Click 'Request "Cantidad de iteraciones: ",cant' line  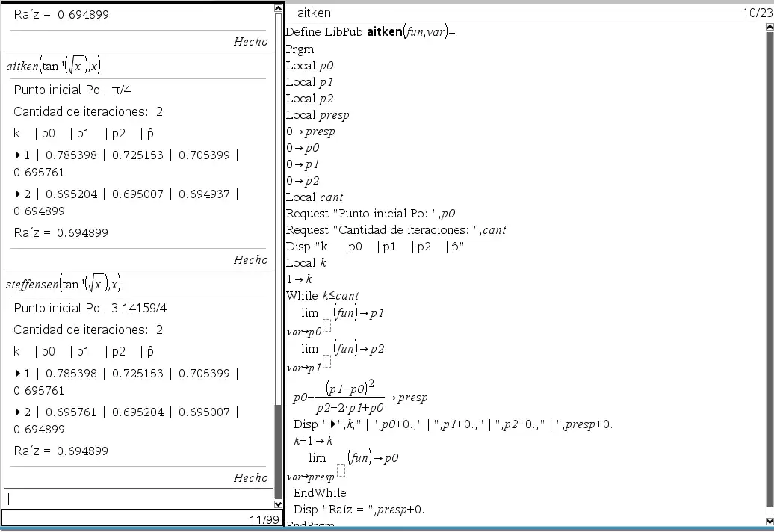[x=396, y=230]
